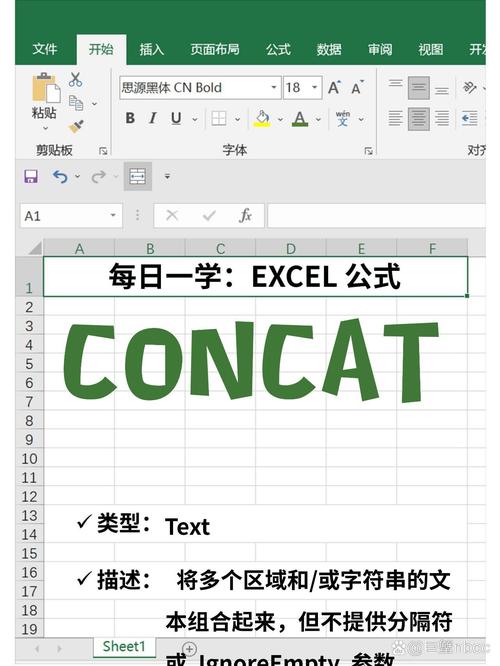Redo the last action

pyautogui.click(x=99, y=176)
